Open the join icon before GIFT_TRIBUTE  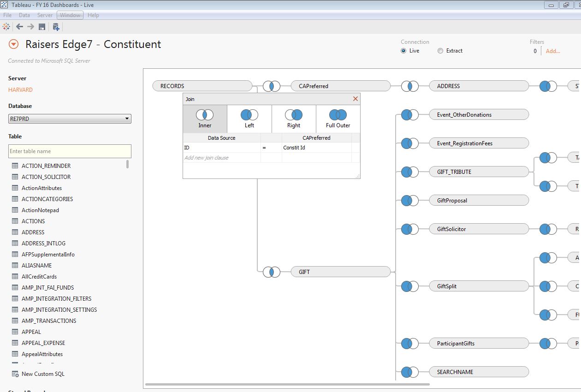point(410,172)
